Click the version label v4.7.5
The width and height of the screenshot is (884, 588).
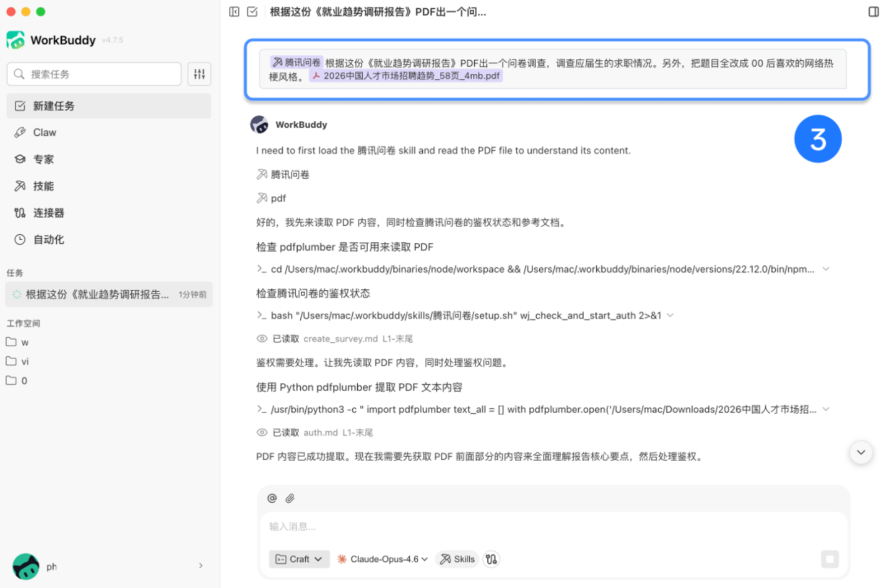pos(113,40)
